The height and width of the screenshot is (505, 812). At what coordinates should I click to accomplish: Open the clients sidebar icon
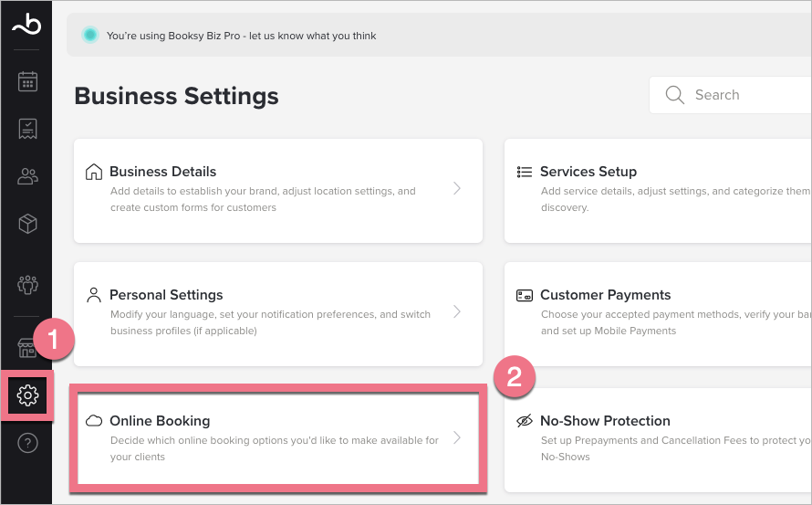[x=27, y=176]
